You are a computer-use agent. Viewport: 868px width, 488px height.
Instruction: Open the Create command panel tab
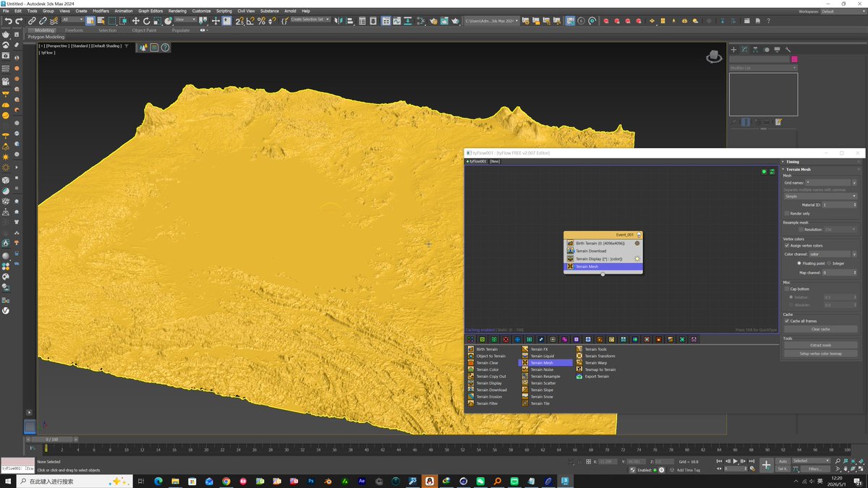tap(733, 50)
